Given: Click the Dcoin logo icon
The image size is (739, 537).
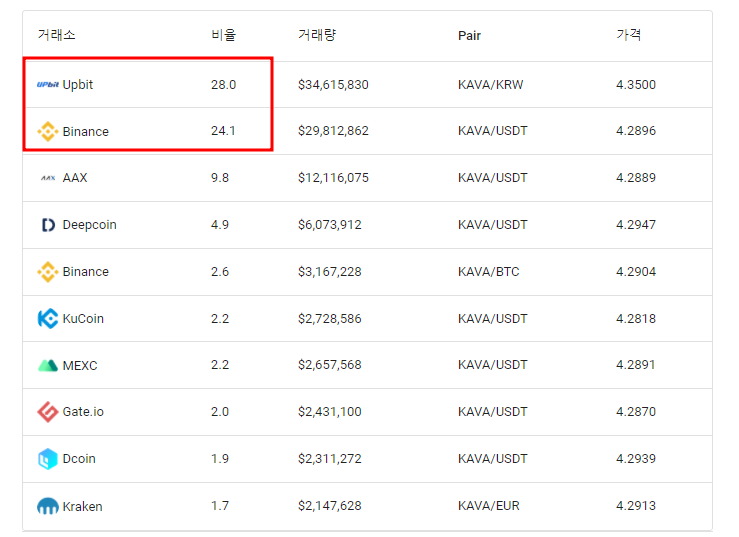Looking at the screenshot, I should coord(48,459).
